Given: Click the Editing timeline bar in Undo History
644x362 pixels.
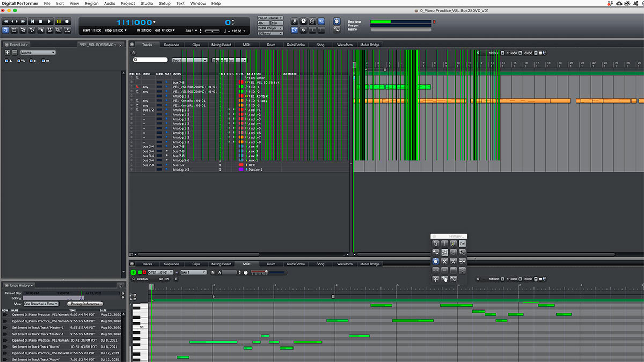Looking at the screenshot, I should pos(54,298).
